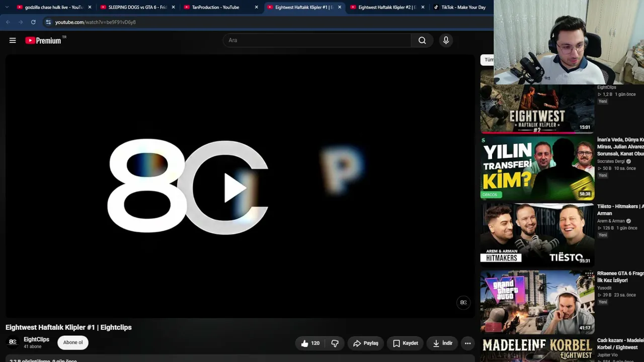Image resolution: width=644 pixels, height=362 pixels.
Task: Open the Tiësto Hitmakers thumbnail
Action: (x=537, y=235)
